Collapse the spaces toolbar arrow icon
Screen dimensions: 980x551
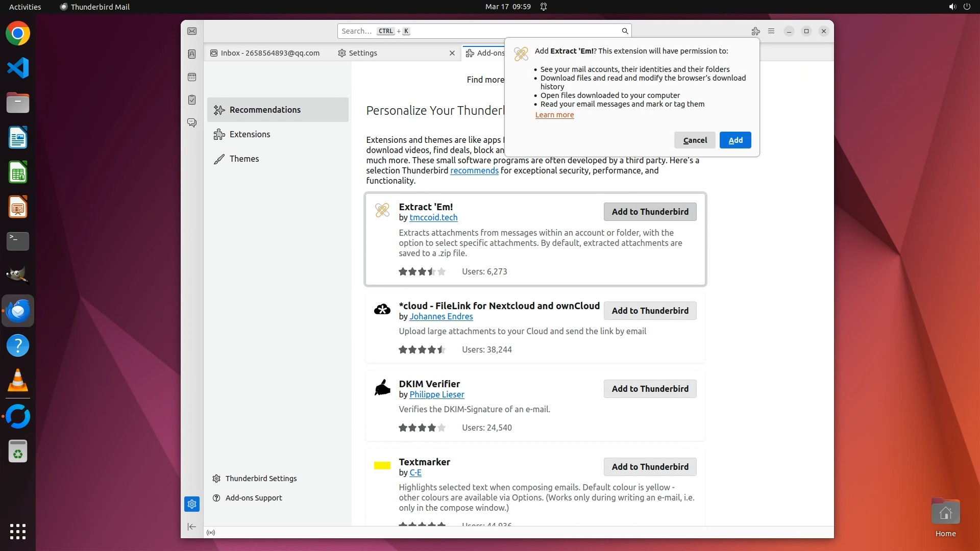(x=192, y=527)
